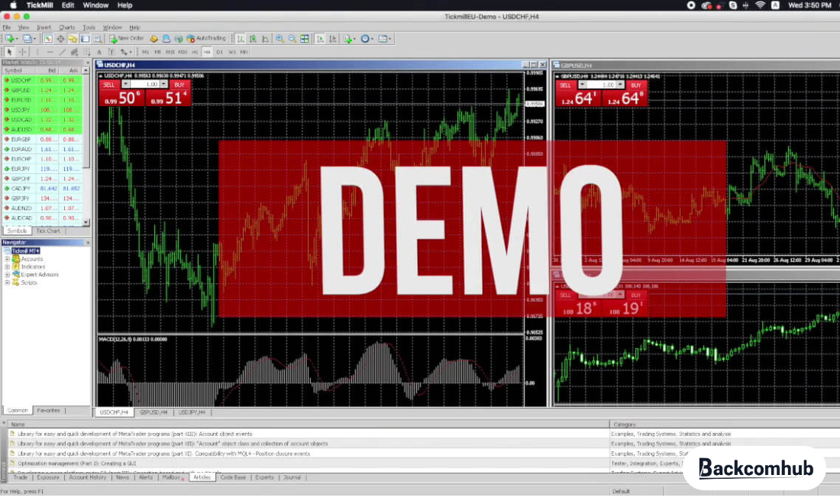This screenshot has width=840, height=504.
Task: Click the Zoom In magnifier icon
Action: pyautogui.click(x=279, y=38)
